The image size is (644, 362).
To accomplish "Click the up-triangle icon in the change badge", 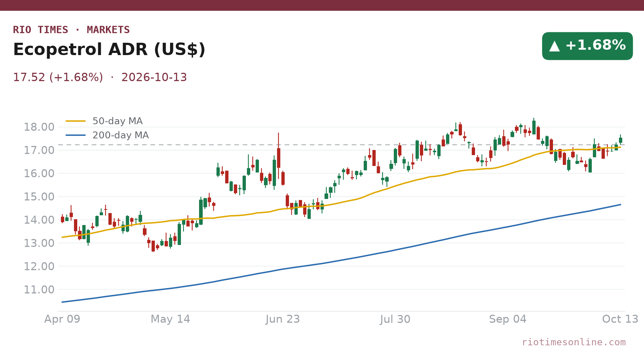I will click(x=554, y=46).
